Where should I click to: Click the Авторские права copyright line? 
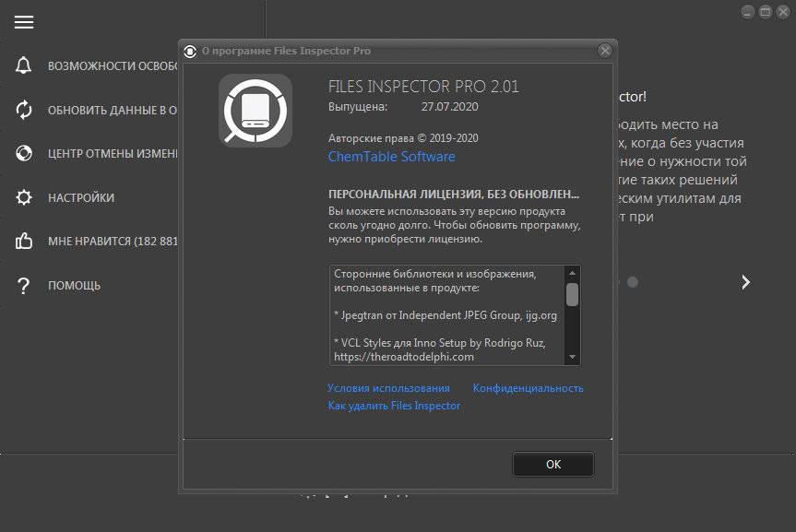pyautogui.click(x=403, y=138)
